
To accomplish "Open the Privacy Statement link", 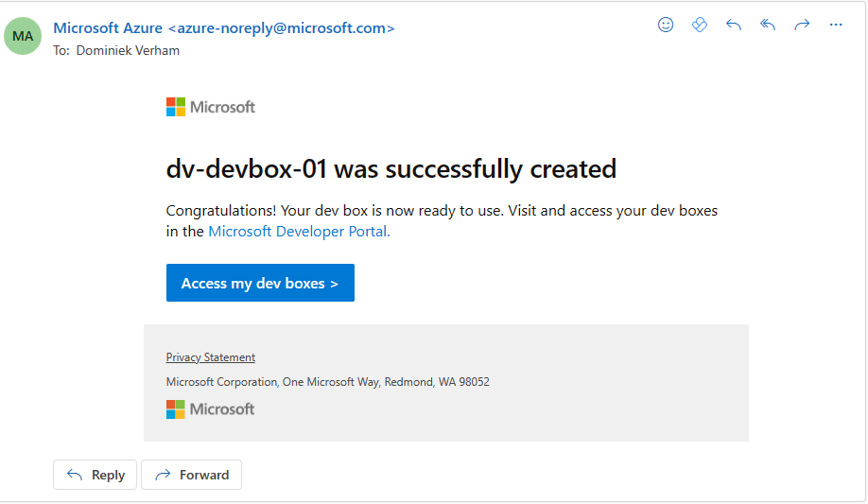I will click(x=211, y=357).
